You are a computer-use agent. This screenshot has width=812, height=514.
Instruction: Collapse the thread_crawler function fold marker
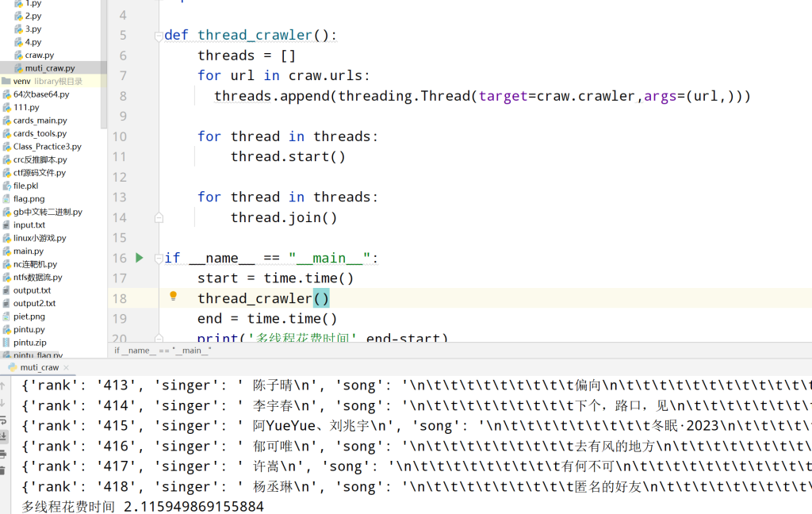tap(159, 36)
